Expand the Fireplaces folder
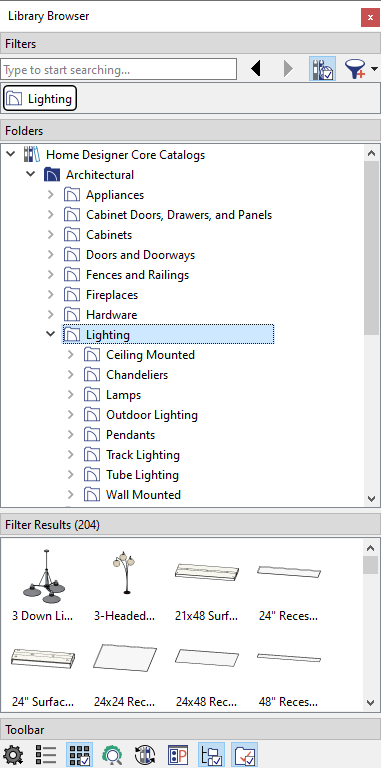 pos(50,295)
